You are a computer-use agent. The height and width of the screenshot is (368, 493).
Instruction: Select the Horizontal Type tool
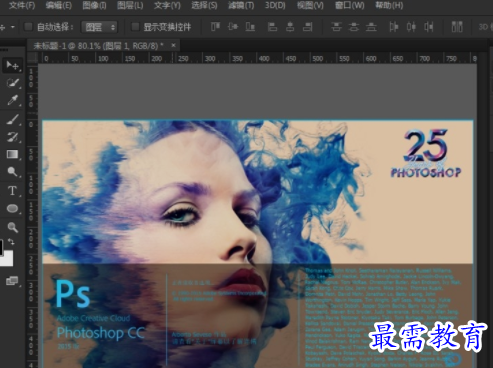pyautogui.click(x=12, y=190)
